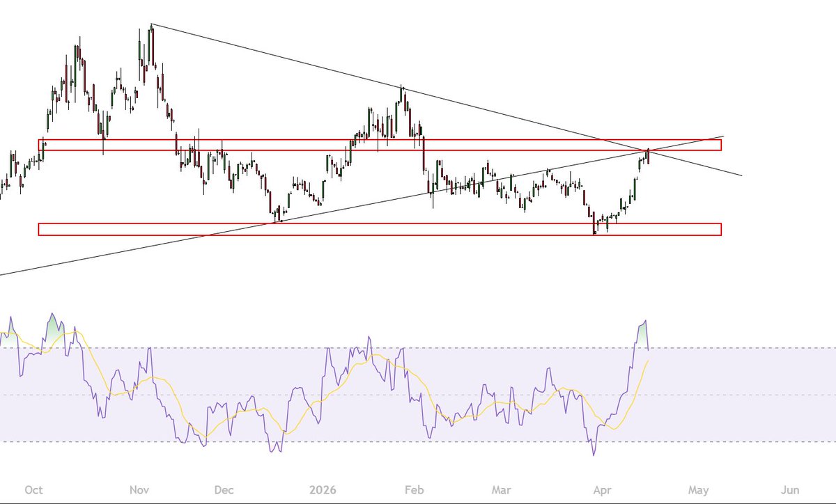The width and height of the screenshot is (836, 504).
Task: Click the Dec label on time axis
Action: click(x=224, y=489)
